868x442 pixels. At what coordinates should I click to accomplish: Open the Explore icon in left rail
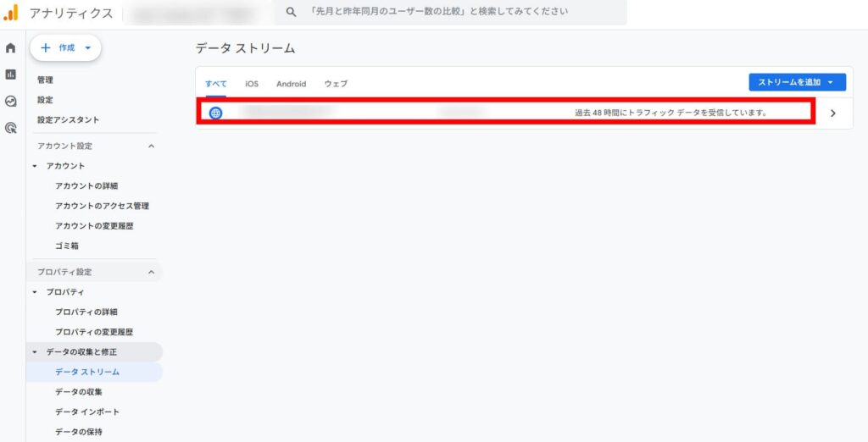click(x=11, y=101)
